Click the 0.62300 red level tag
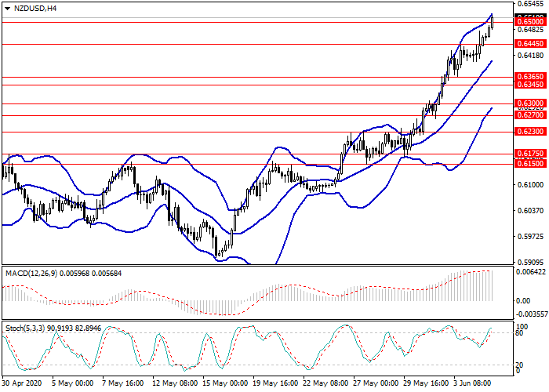The width and height of the screenshot is (549, 392). point(529,132)
